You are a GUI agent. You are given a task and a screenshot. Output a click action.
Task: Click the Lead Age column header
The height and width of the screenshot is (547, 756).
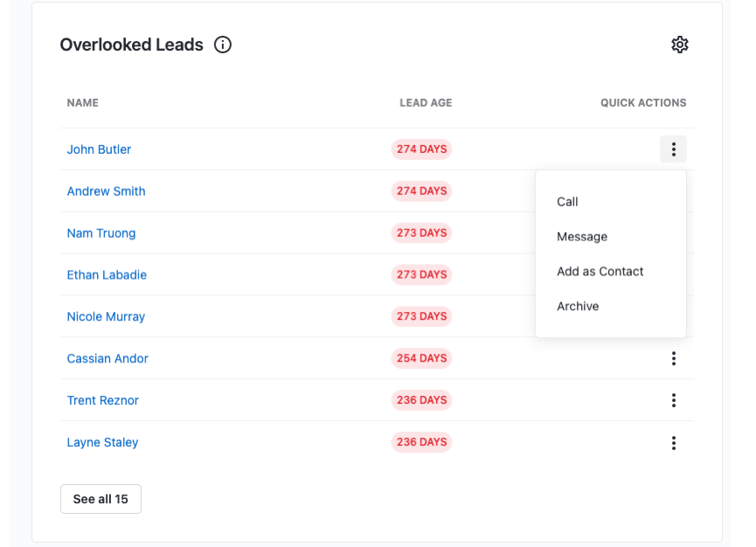[426, 103]
